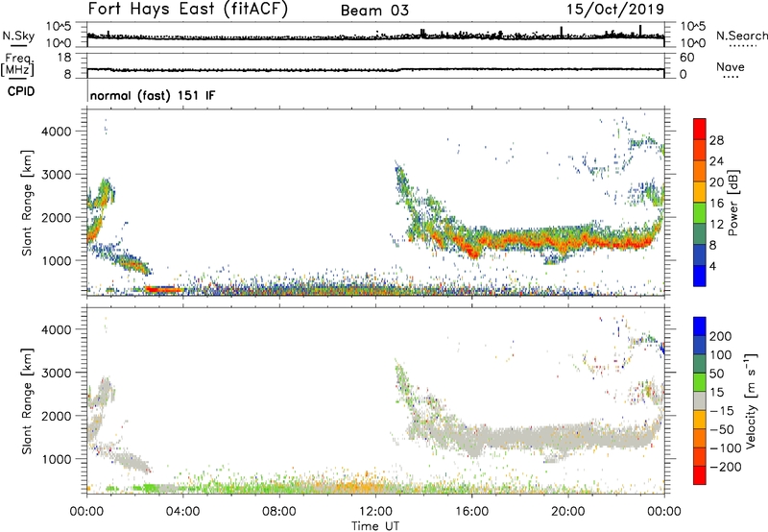This screenshot has height=532, width=768.
Task: Click the '10^5' left label on noise panel
Action: [x=59, y=26]
